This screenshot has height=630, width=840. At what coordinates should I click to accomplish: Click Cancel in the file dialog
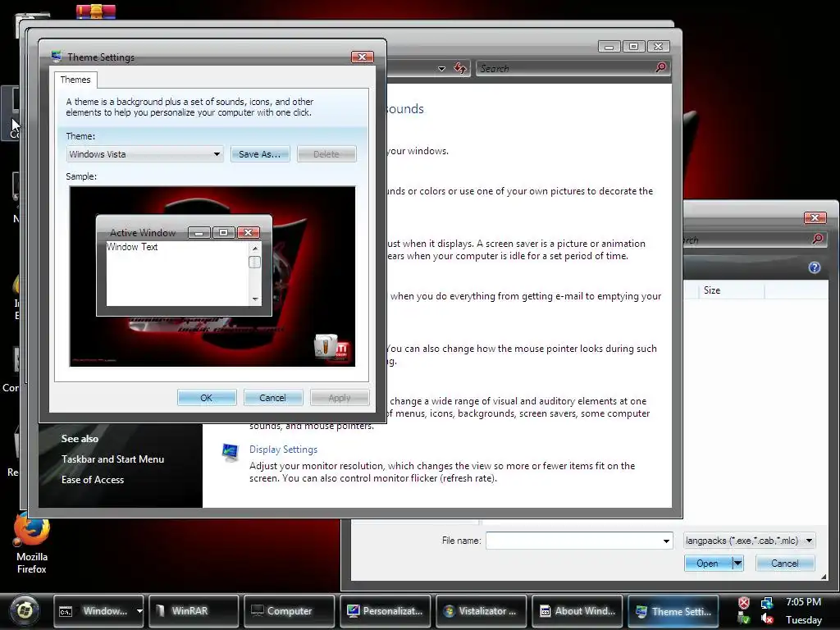785,564
